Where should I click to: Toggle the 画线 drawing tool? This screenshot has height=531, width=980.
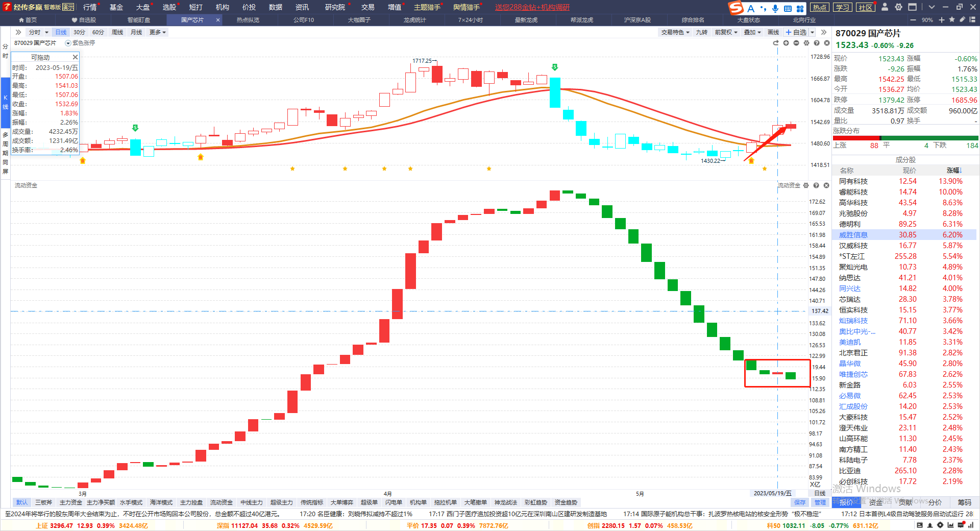click(773, 32)
